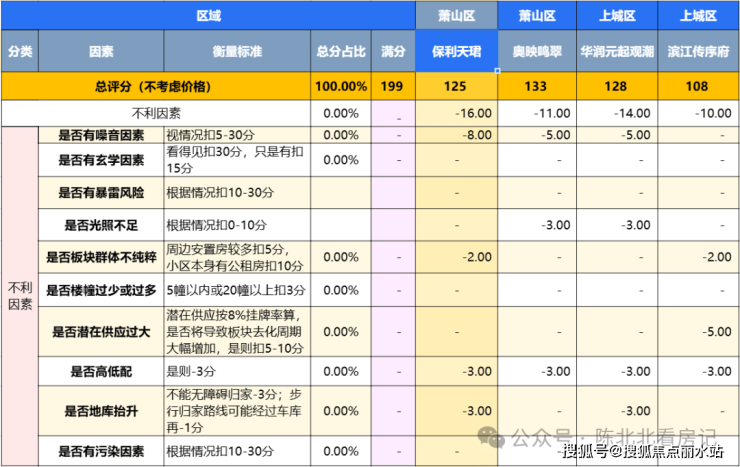This screenshot has height=467, width=740.
Task: Select the 滨江传序府 header cell
Action: pos(698,51)
